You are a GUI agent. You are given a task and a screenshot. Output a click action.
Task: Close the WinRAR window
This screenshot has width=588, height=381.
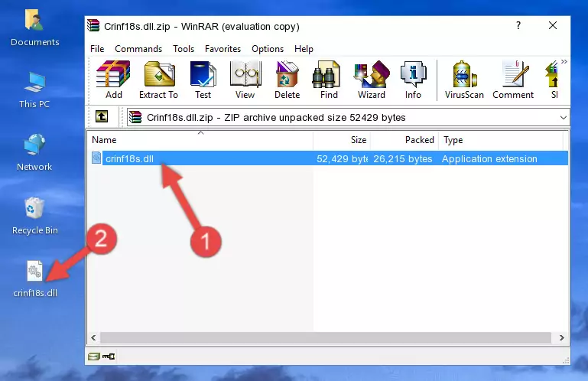pyautogui.click(x=552, y=25)
